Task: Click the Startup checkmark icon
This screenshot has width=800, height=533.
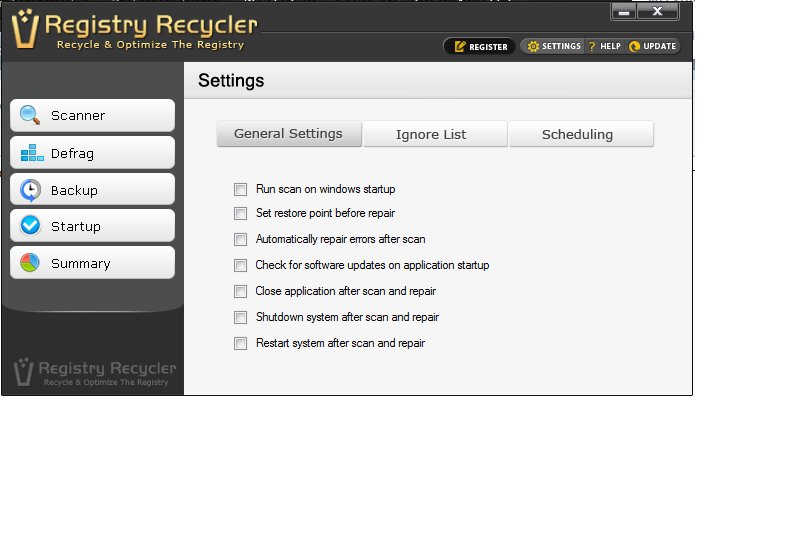Action: (x=31, y=225)
